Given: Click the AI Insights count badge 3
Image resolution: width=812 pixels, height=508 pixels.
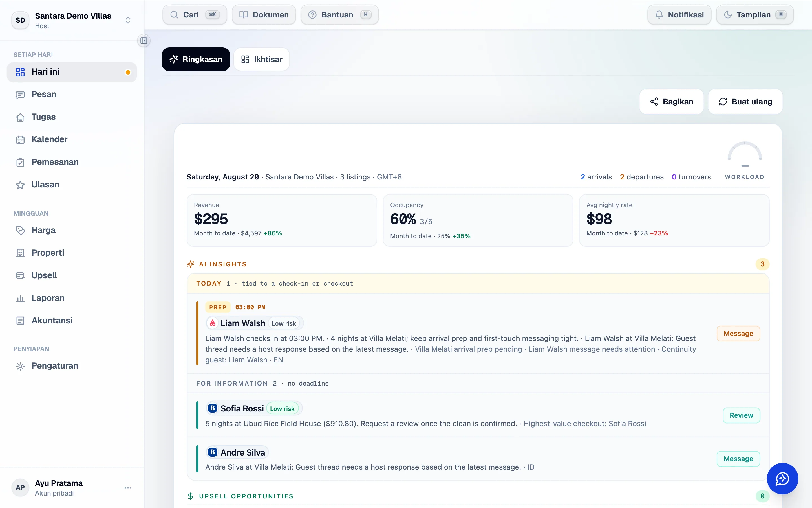Looking at the screenshot, I should coord(762,264).
